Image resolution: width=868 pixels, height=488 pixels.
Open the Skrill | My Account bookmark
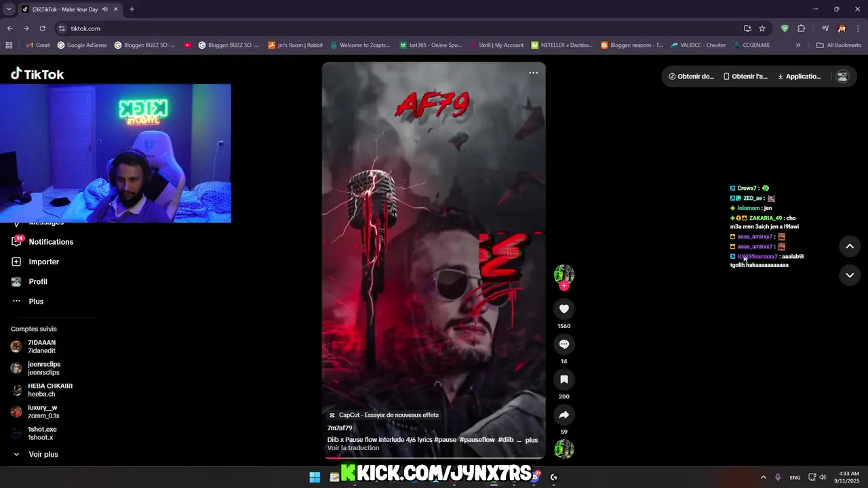coord(496,45)
